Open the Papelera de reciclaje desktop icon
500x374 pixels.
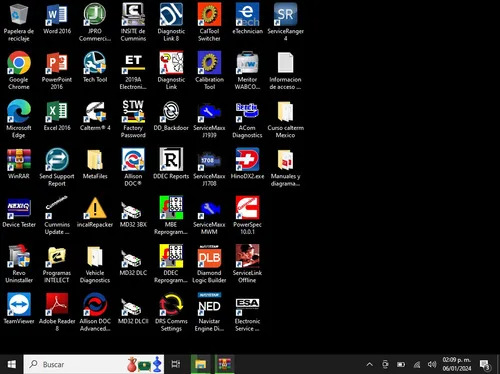tap(19, 22)
